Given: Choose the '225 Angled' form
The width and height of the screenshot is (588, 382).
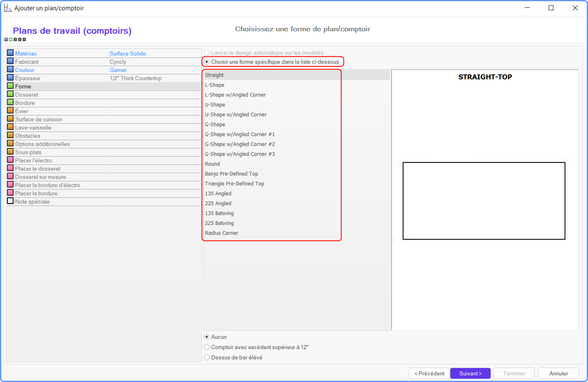Looking at the screenshot, I should point(297,203).
